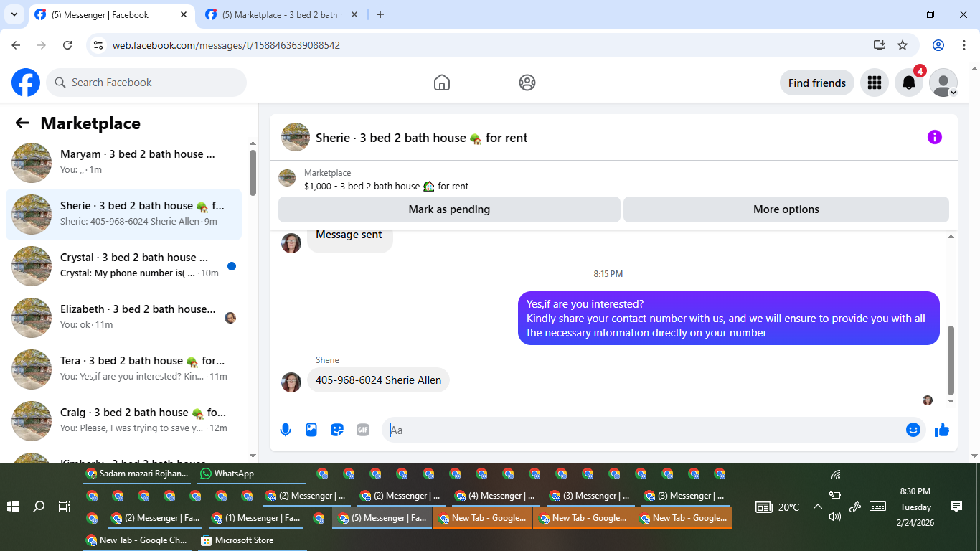Click the install app icon in address bar

pos(880,45)
